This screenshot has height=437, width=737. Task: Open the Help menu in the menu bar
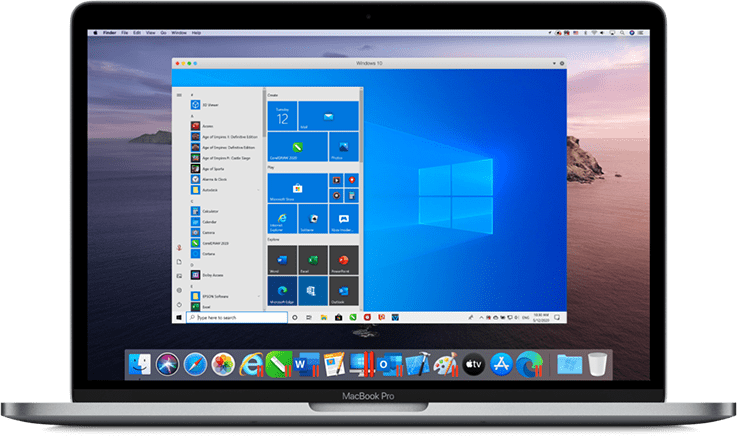[x=196, y=33]
